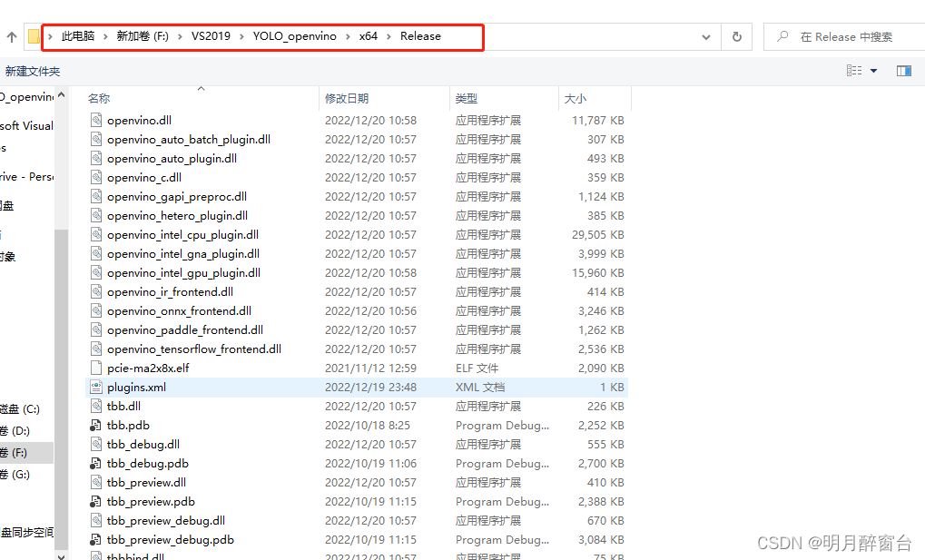Screen dimensions: 925x560
Task: Select the tbb_debug.pdb file icon
Action: click(97, 463)
